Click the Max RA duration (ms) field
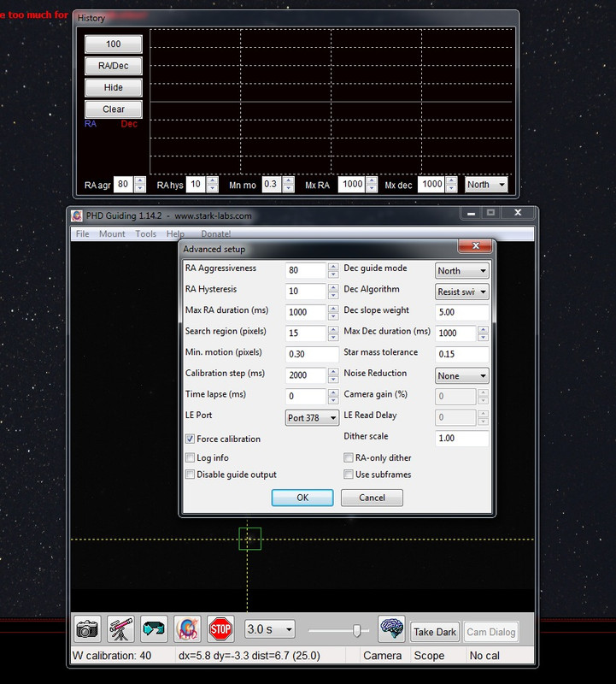 point(306,312)
